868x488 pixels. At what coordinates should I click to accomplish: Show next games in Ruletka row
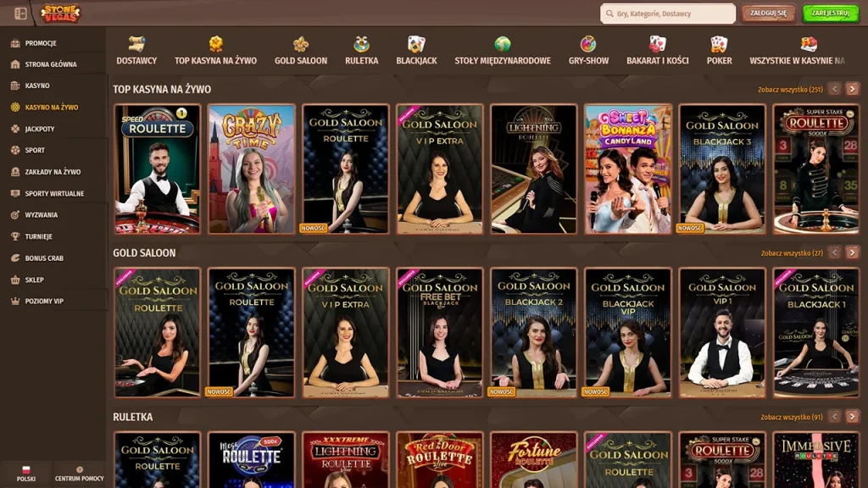pyautogui.click(x=852, y=417)
